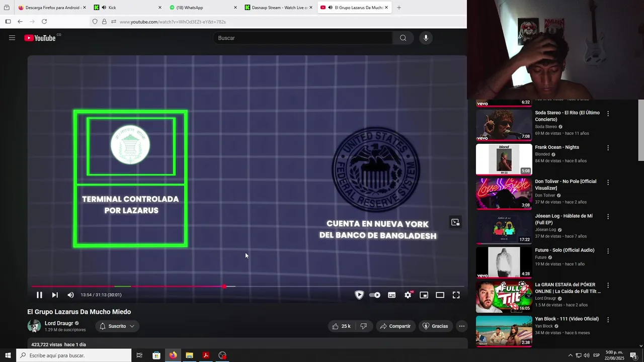Focus the Buscar search field
644x362 pixels.
point(303,38)
